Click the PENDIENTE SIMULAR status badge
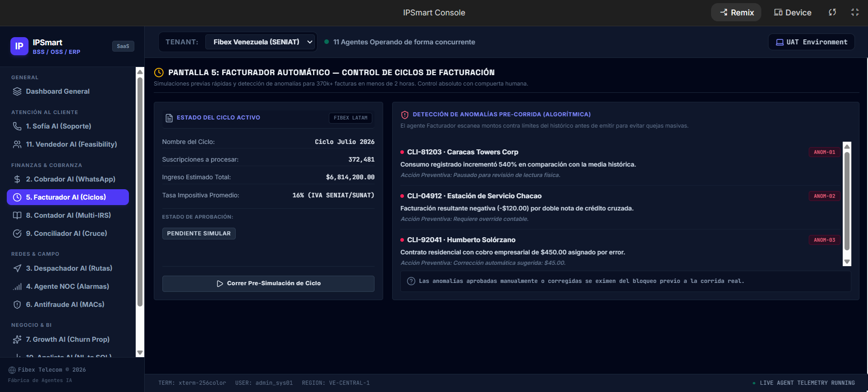 click(199, 234)
